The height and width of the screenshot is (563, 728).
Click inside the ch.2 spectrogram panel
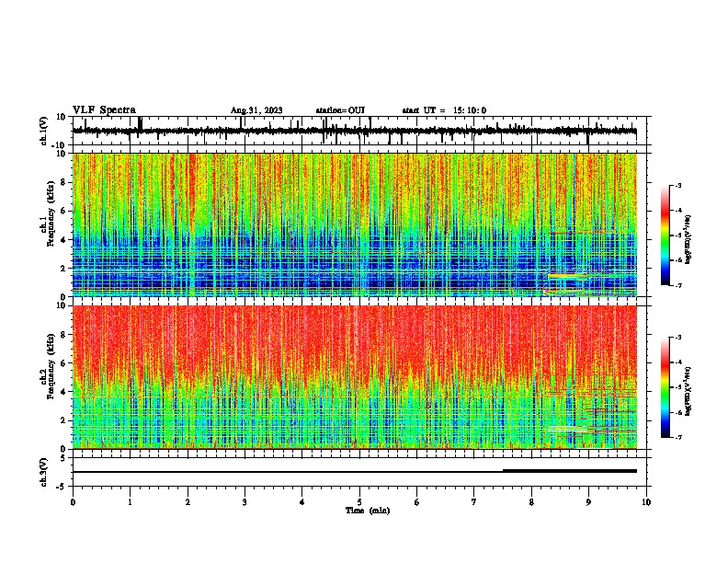355,377
